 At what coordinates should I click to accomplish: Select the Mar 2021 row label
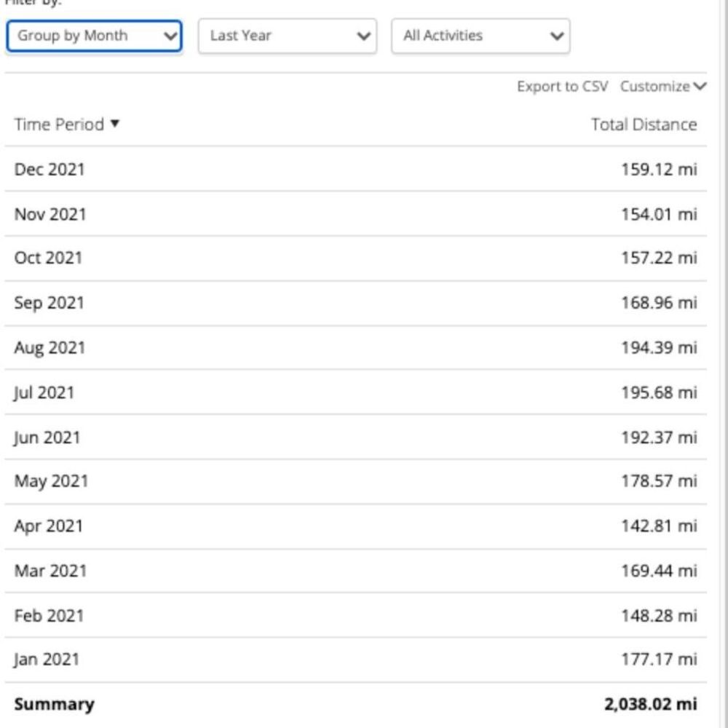click(x=51, y=571)
